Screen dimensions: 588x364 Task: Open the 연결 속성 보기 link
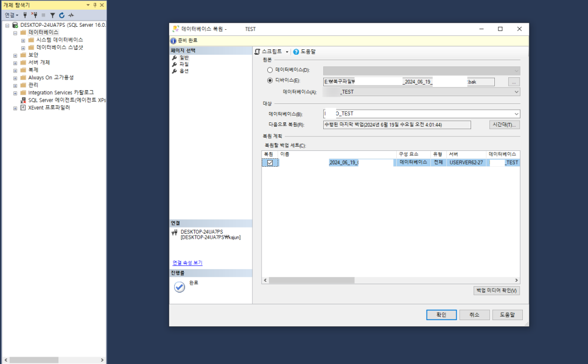click(187, 263)
